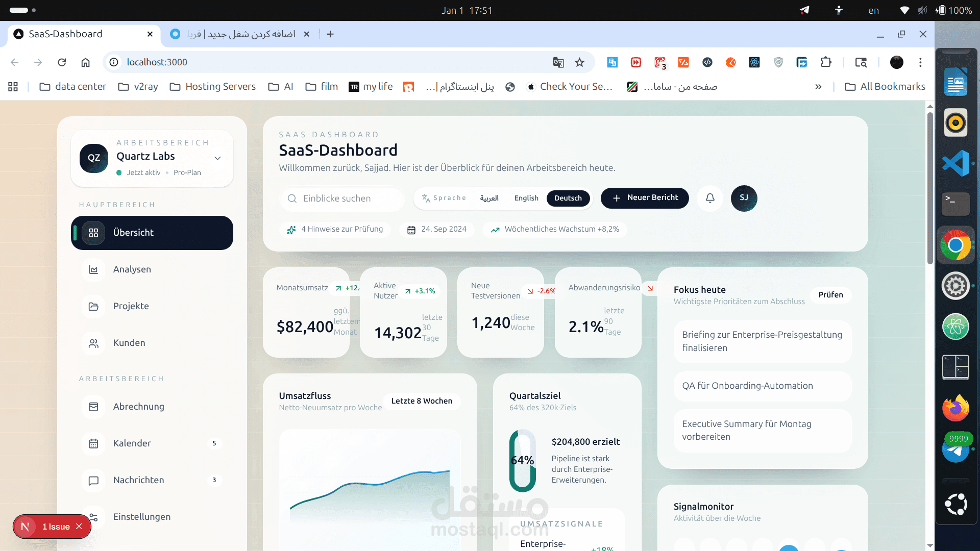Open Analysen from sidebar icon
980x551 pixels.
click(93, 269)
